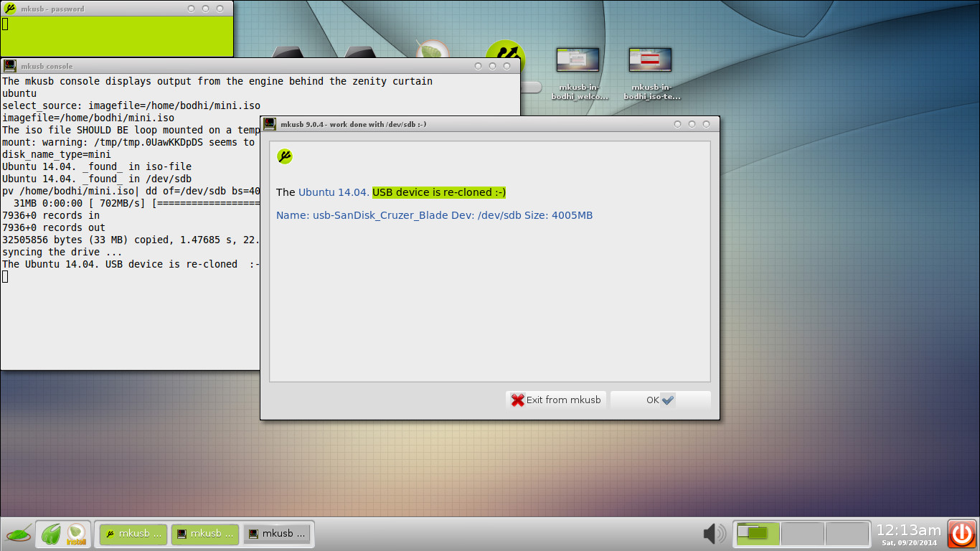
Task: Click the speaker volume icon on the panel
Action: (714, 534)
